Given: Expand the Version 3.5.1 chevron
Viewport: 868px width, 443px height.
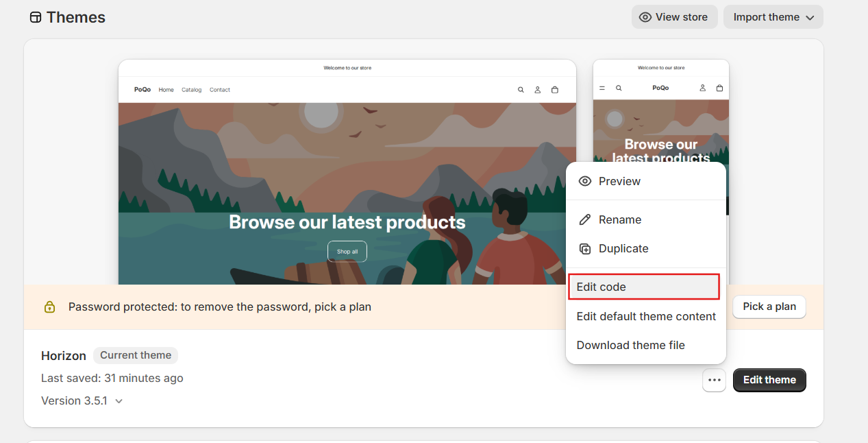Looking at the screenshot, I should click(119, 401).
